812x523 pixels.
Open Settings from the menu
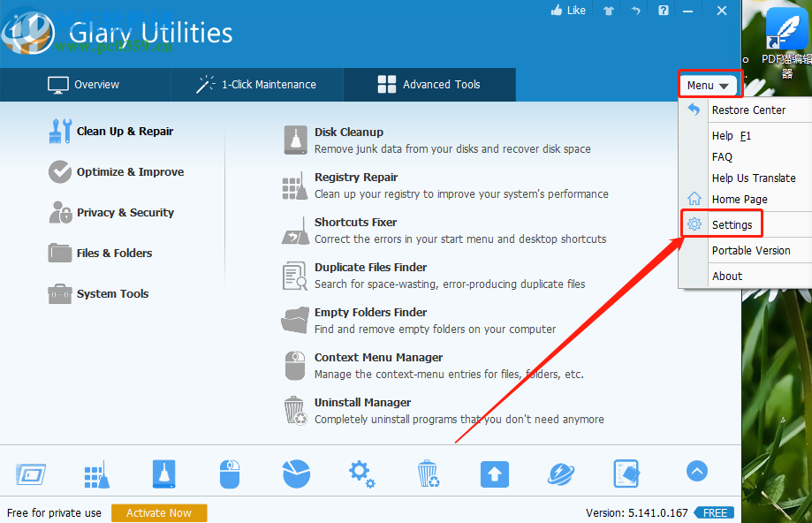[747, 224]
